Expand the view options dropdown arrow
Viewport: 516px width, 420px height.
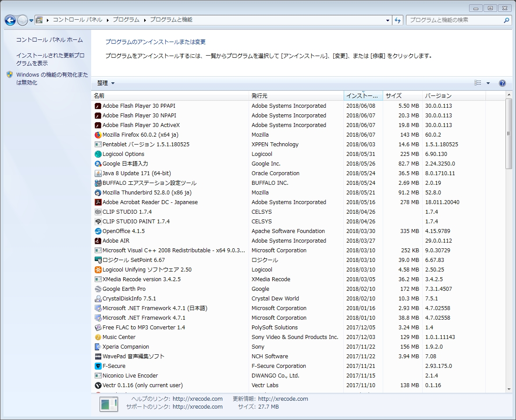click(x=488, y=83)
